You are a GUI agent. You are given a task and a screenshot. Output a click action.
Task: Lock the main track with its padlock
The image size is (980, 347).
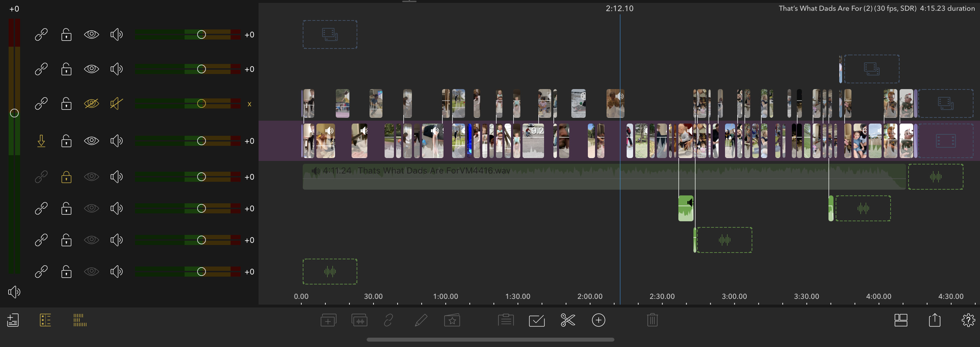66,141
